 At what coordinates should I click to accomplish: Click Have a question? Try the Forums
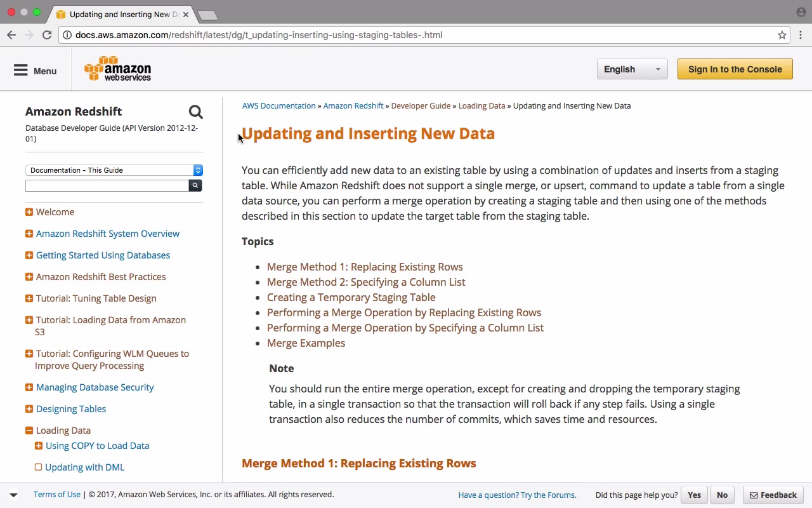[517, 495]
